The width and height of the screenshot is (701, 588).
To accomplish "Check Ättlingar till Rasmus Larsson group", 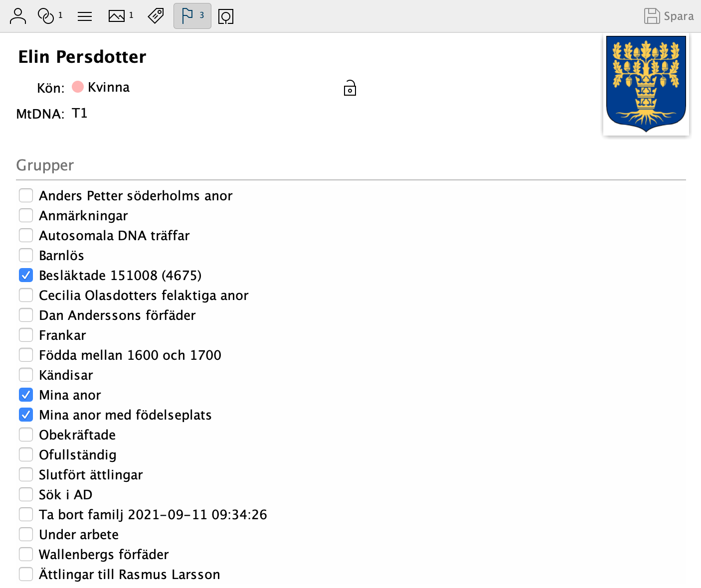I will 26,574.
